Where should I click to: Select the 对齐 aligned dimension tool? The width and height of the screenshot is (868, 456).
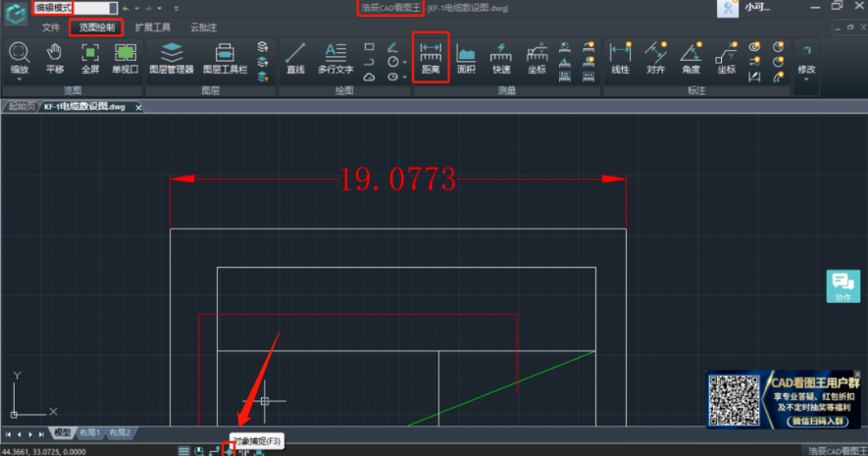[655, 58]
